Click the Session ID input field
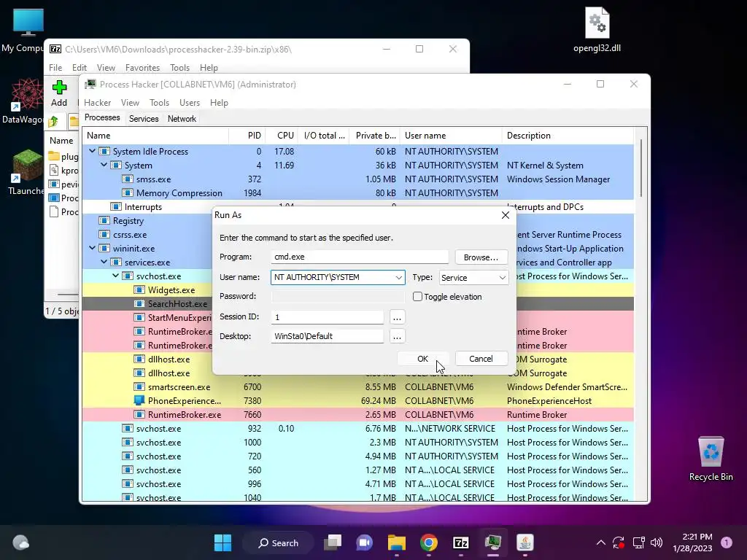Viewport: 747px width, 560px height. pyautogui.click(x=328, y=317)
